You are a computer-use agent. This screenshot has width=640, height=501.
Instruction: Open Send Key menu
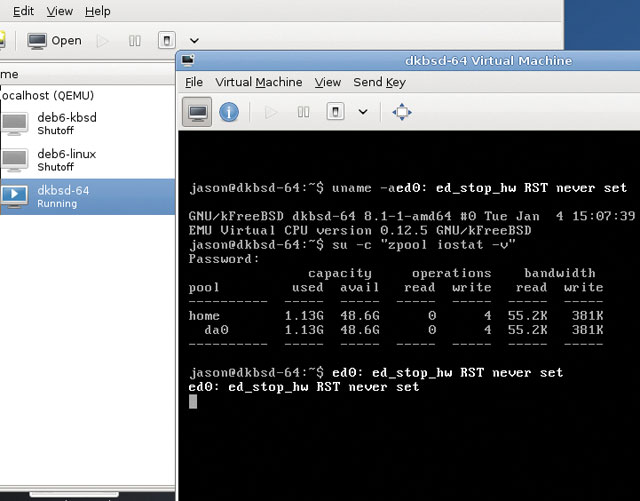380,82
